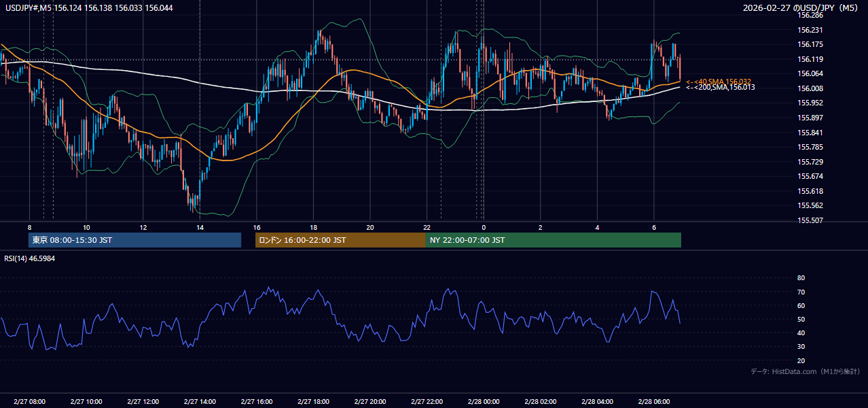Image resolution: width=868 pixels, height=408 pixels.
Task: Click price axis value 155.785
Action: click(810, 147)
